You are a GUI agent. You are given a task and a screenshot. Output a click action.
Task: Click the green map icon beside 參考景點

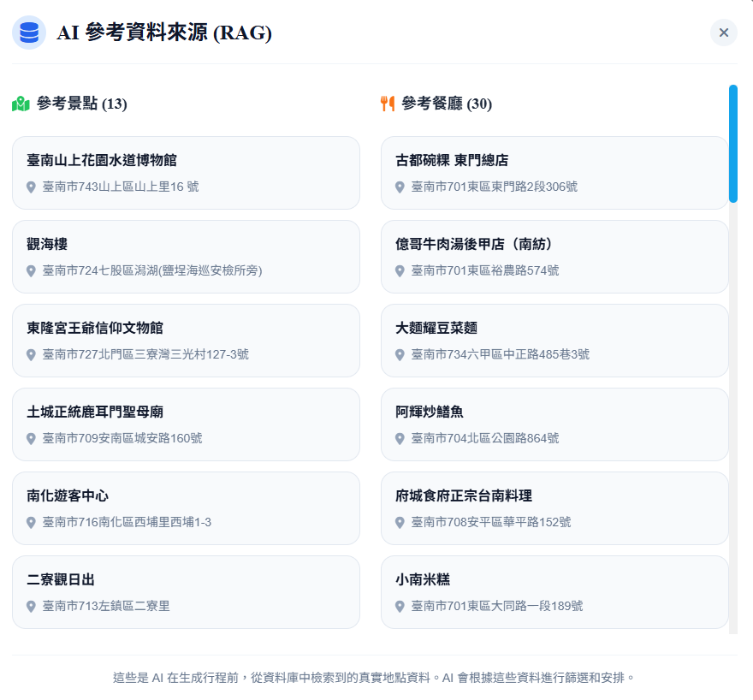pos(21,104)
